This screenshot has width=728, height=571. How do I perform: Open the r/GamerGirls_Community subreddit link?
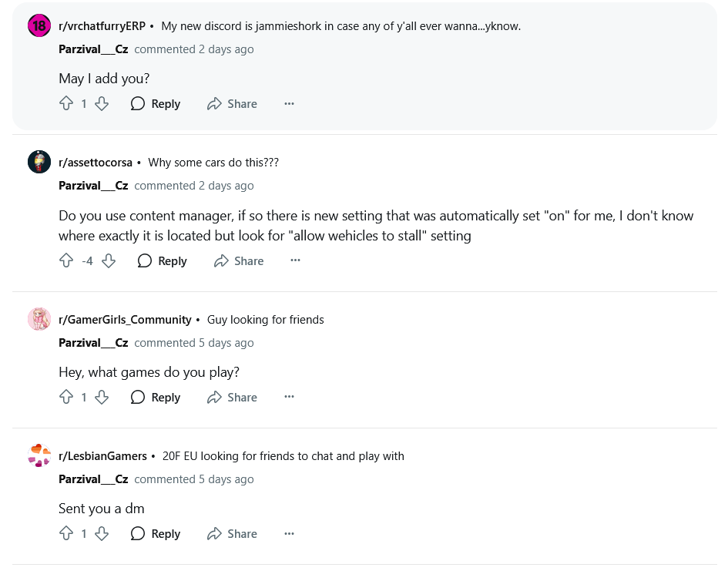click(x=125, y=320)
